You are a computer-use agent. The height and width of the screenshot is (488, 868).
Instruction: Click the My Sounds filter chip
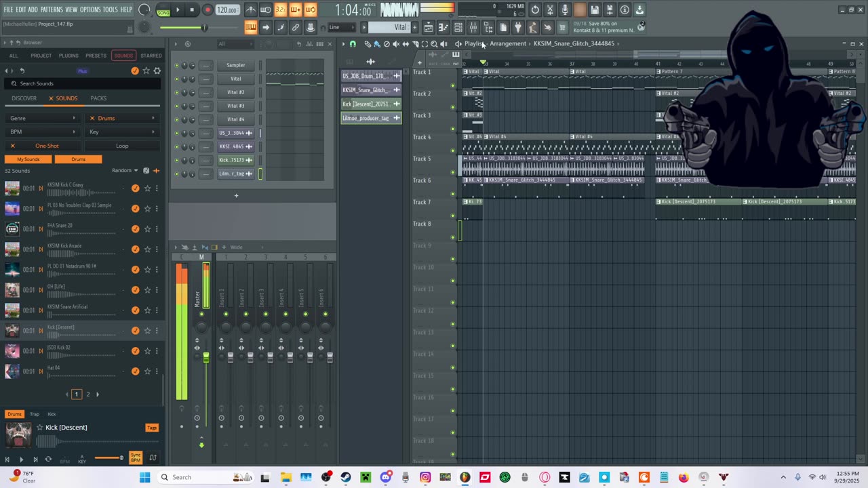point(28,159)
